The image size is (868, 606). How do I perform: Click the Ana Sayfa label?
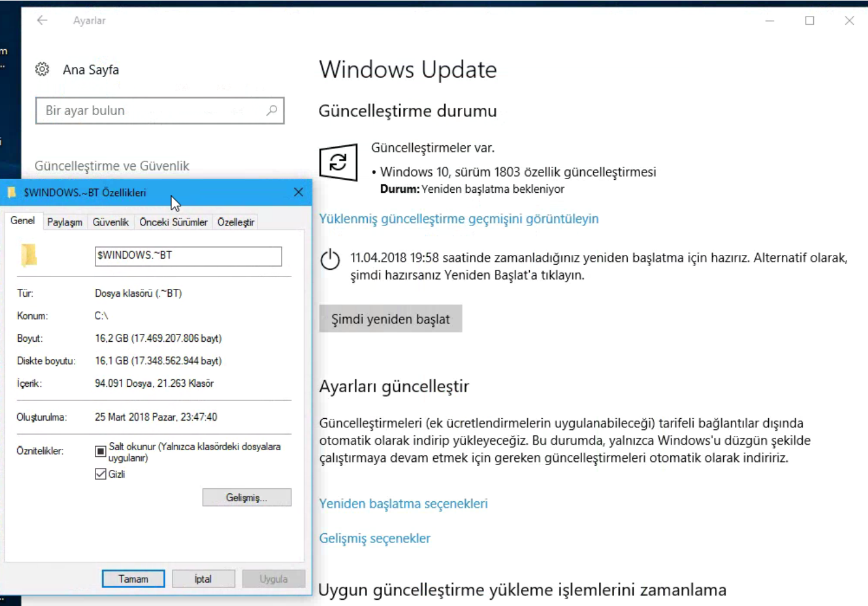91,70
